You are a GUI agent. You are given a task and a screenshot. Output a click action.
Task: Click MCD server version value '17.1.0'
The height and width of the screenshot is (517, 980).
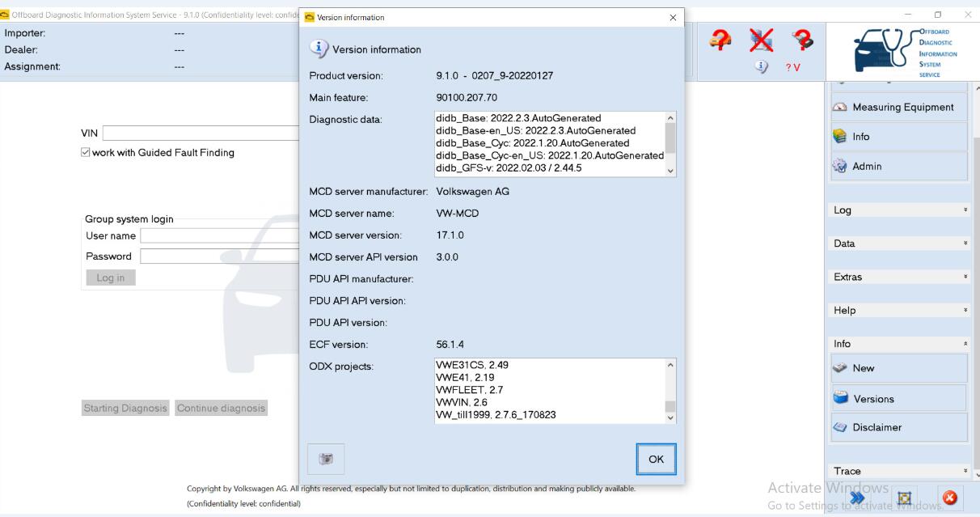pyautogui.click(x=450, y=235)
